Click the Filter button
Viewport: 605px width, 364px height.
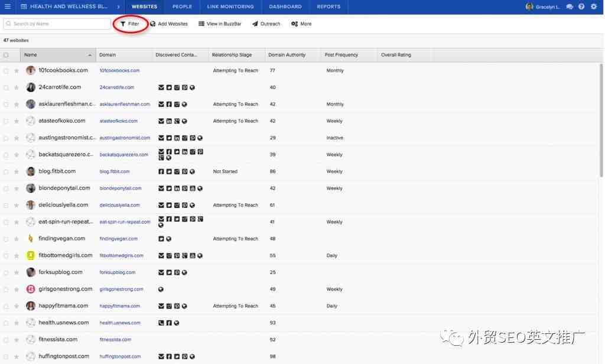[130, 24]
